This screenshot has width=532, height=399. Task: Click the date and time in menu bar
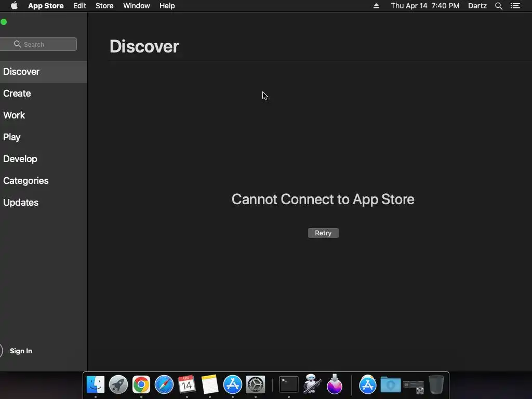(x=425, y=6)
